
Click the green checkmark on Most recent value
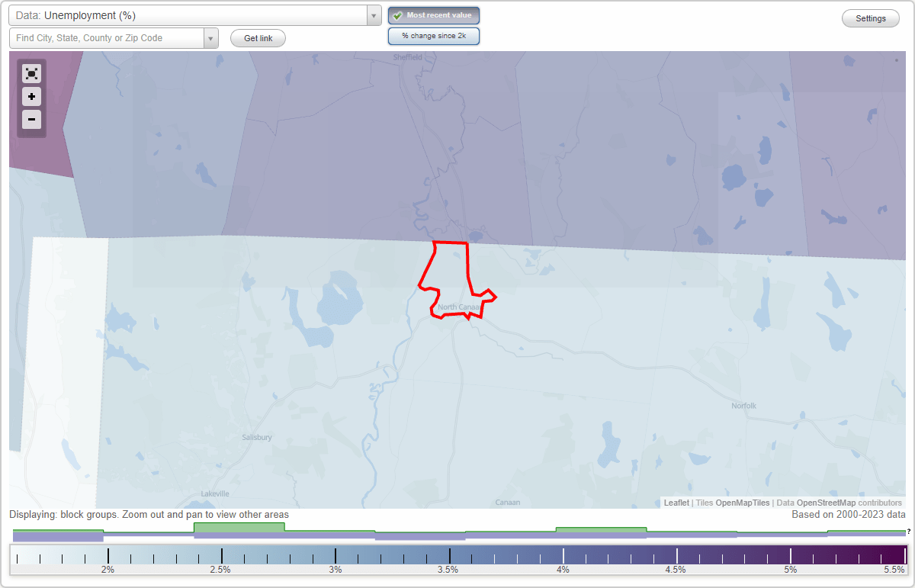click(x=399, y=15)
